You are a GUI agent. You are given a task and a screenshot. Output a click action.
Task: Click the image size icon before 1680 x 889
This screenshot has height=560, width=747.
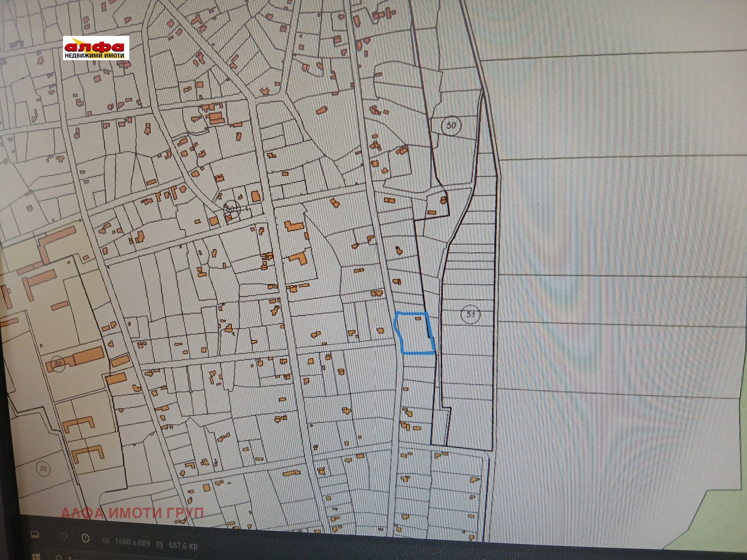(x=106, y=540)
